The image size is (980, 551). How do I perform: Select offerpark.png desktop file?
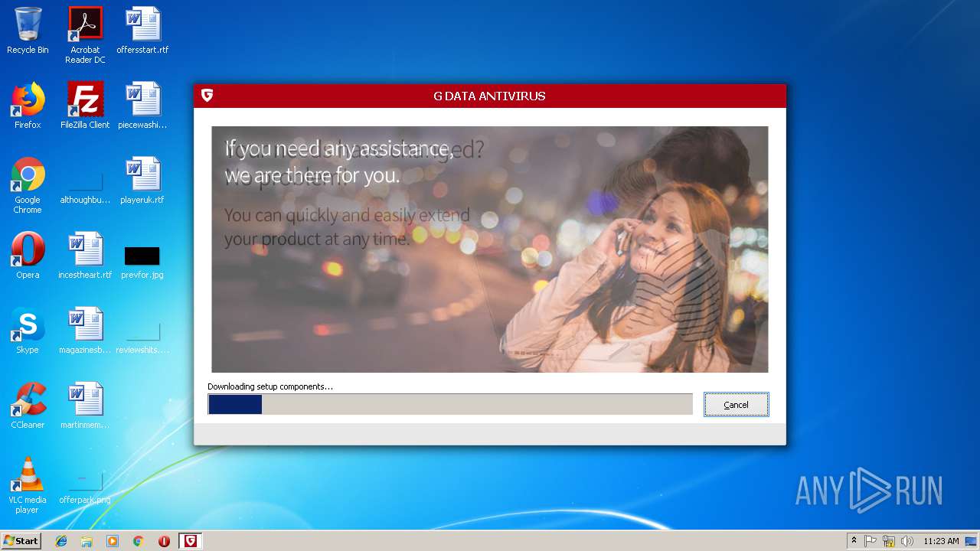pos(85,488)
